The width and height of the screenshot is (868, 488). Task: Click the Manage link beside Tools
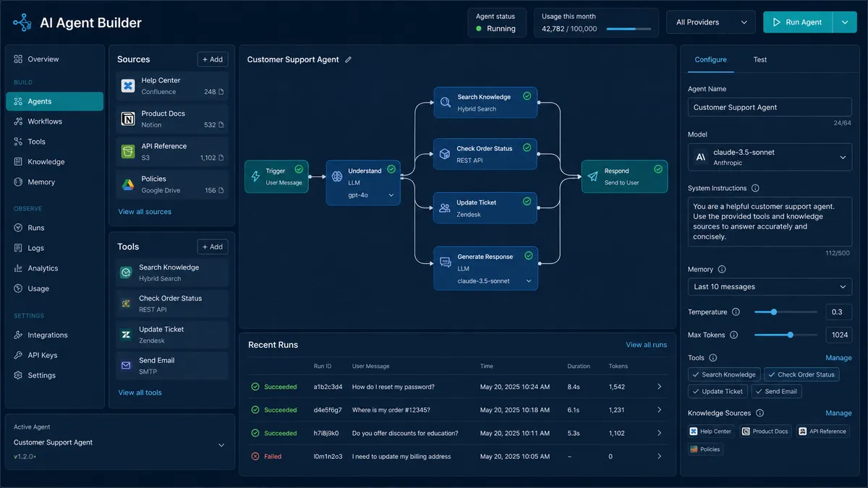(838, 358)
